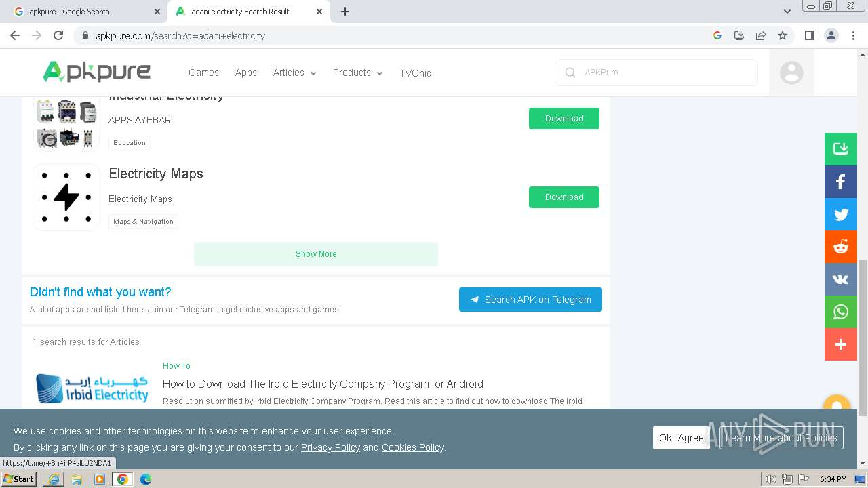Click the orange notification bubble icon
This screenshot has height=488, width=868.
pos(836,403)
